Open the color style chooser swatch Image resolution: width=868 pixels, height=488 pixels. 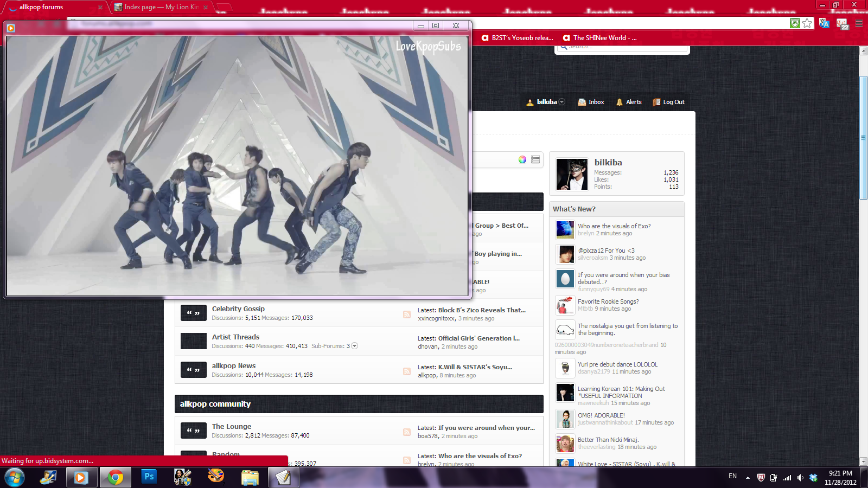[522, 159]
